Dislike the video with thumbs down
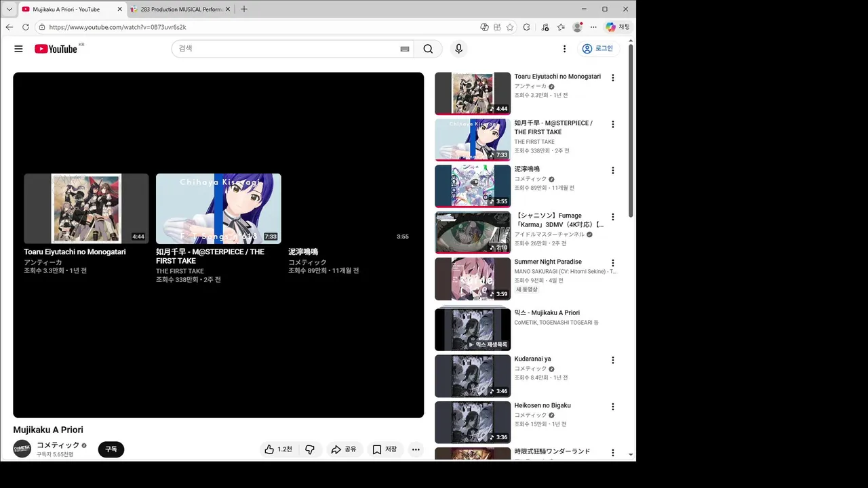The height and width of the screenshot is (488, 868). click(x=310, y=449)
